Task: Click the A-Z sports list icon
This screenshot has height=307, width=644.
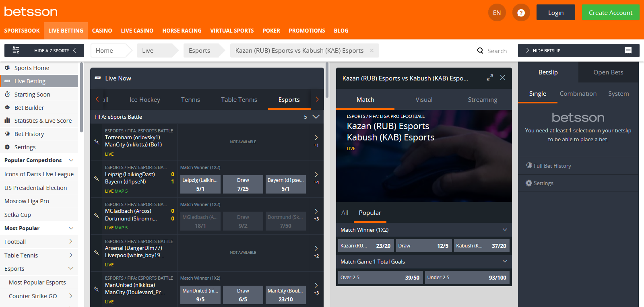Action: tap(16, 50)
